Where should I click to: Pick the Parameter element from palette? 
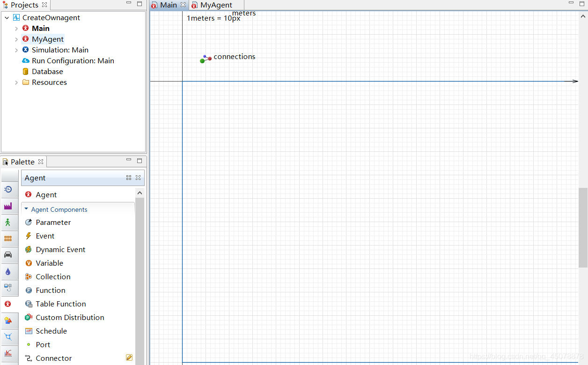point(53,223)
